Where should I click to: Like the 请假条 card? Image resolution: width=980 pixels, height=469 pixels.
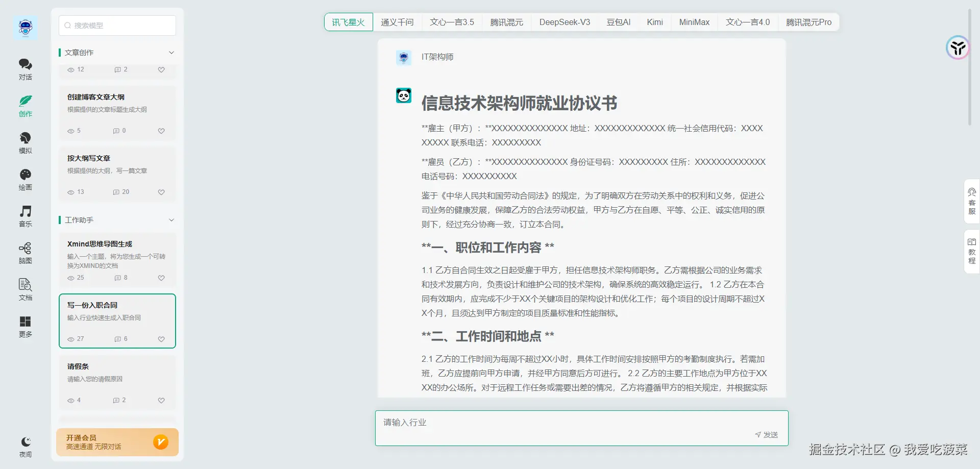161,400
